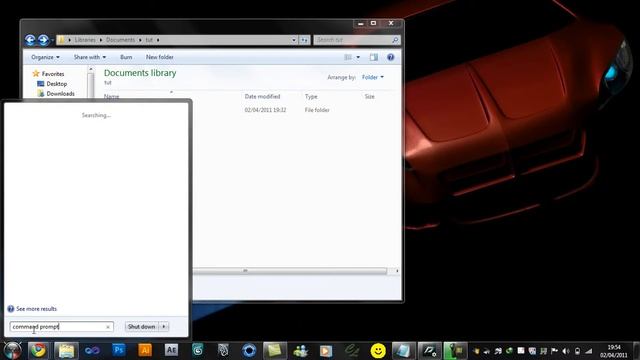Click See more results in Start menu
This screenshot has width=640, height=360.
point(36,309)
